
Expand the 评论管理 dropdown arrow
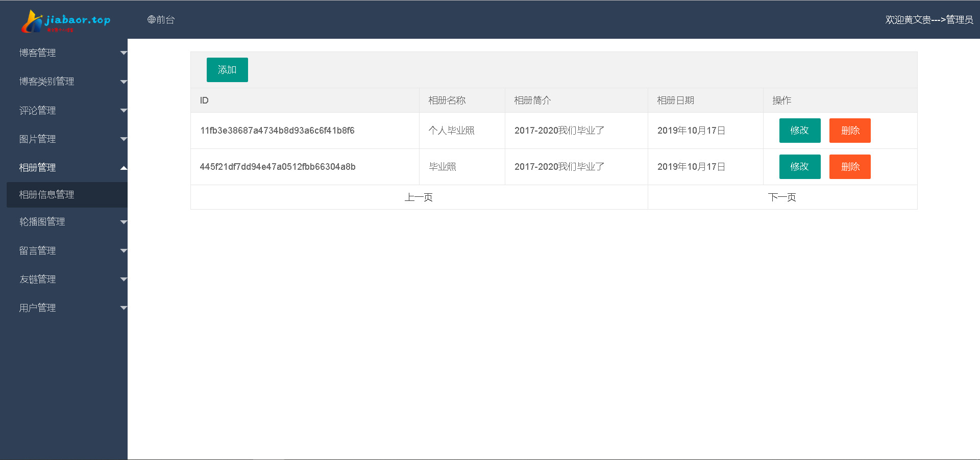(x=124, y=110)
